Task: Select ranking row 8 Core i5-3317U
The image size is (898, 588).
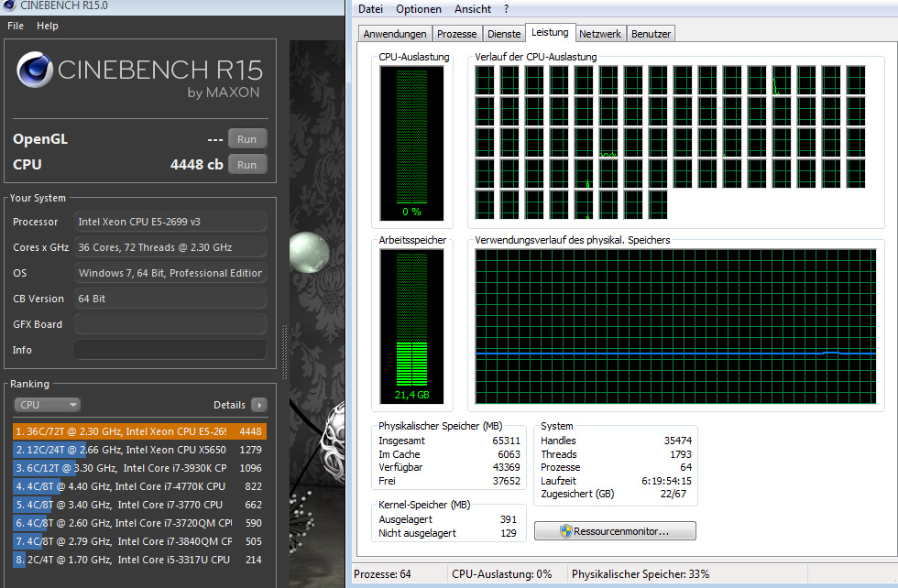Action: click(x=139, y=560)
